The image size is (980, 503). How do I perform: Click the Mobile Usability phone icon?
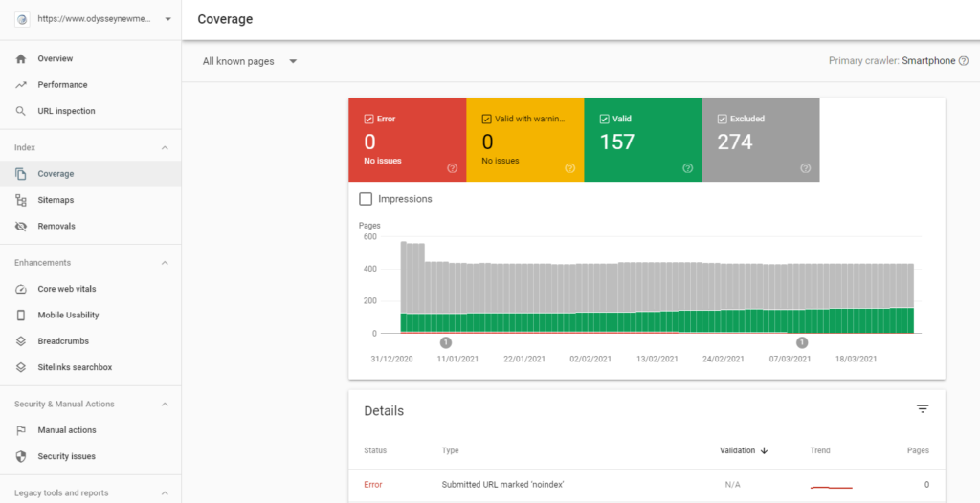(x=21, y=316)
